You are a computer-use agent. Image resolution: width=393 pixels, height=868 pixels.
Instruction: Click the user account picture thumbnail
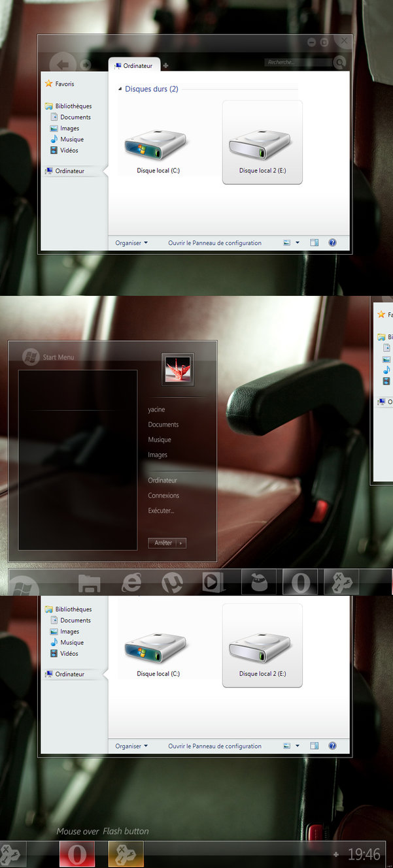(x=178, y=369)
